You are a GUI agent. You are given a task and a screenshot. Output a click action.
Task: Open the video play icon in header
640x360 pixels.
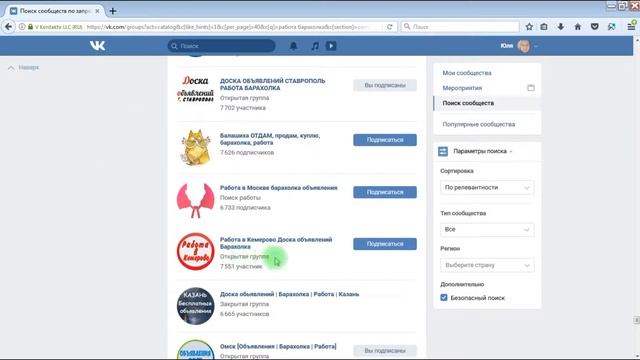pos(331,46)
